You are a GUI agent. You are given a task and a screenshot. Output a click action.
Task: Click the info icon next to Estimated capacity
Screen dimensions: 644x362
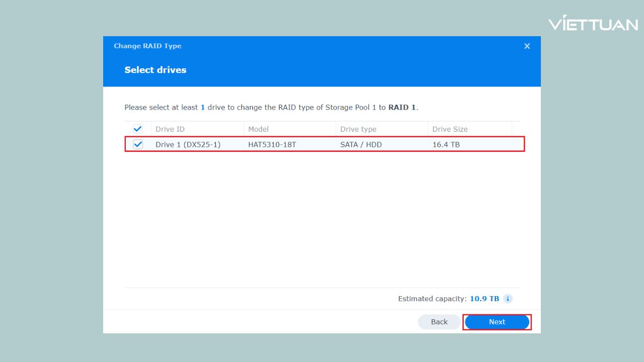click(508, 299)
